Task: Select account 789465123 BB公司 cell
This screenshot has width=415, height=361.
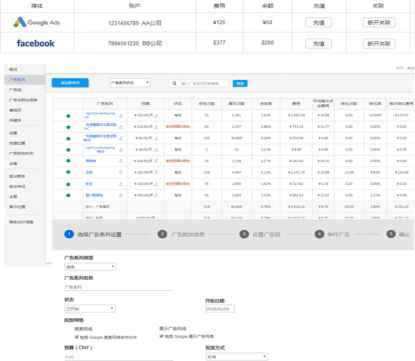Action: [135, 43]
